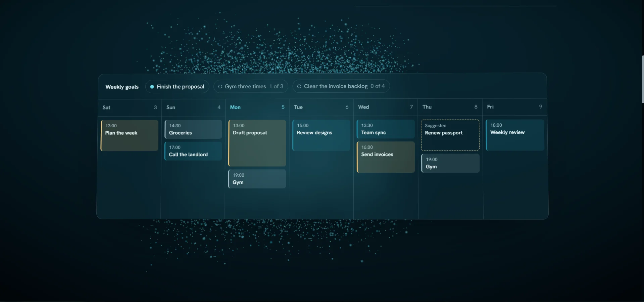Image resolution: width=644 pixels, height=302 pixels.
Task: Select the Team sync event
Action: (386, 129)
